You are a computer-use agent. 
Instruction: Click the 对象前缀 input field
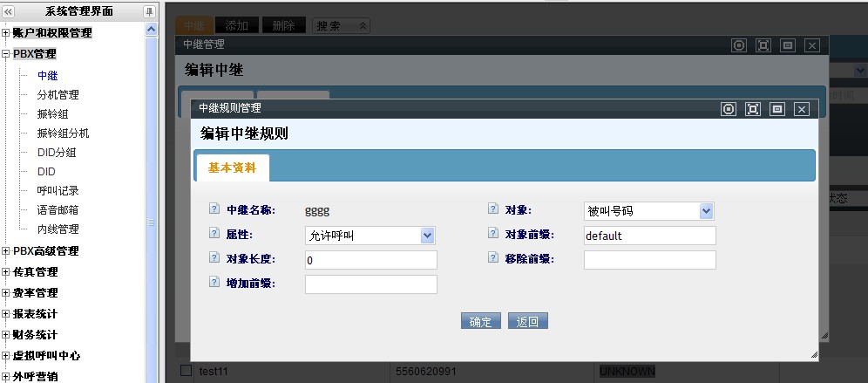pyautogui.click(x=649, y=236)
